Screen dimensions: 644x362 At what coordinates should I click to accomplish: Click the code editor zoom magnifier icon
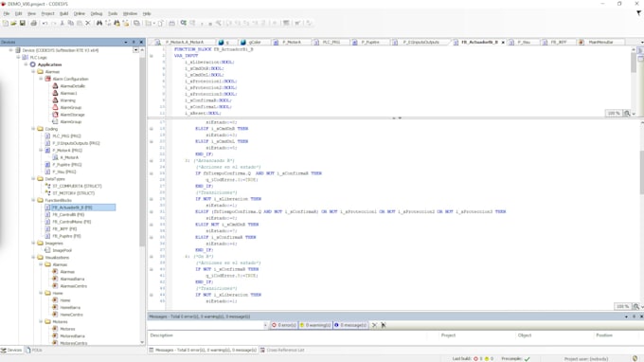coord(635,306)
